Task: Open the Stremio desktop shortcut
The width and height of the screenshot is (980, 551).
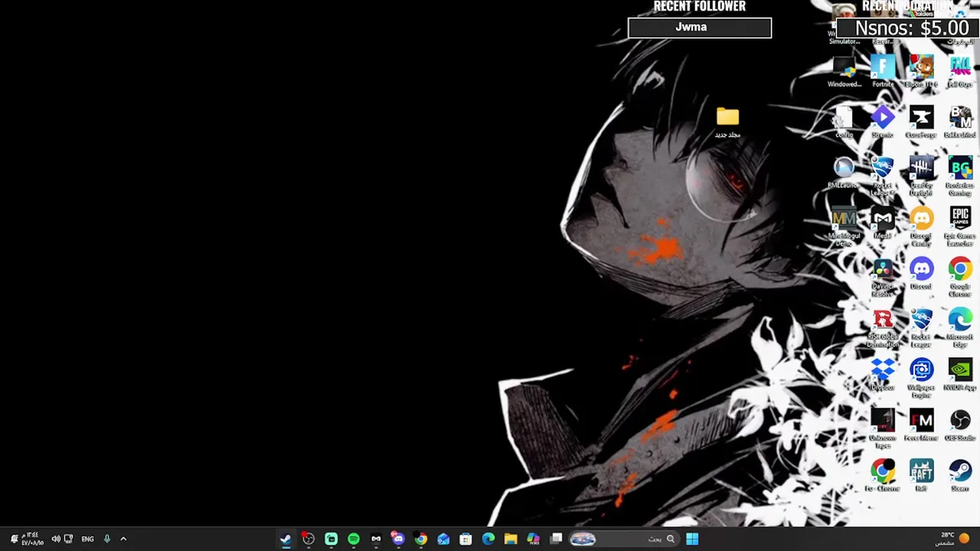Action: coord(883,122)
